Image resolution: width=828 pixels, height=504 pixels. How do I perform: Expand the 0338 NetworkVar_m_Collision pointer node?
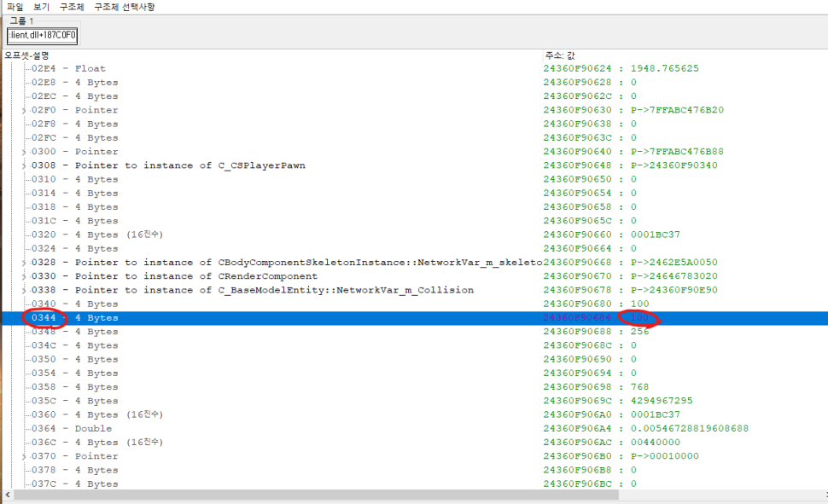(24, 290)
